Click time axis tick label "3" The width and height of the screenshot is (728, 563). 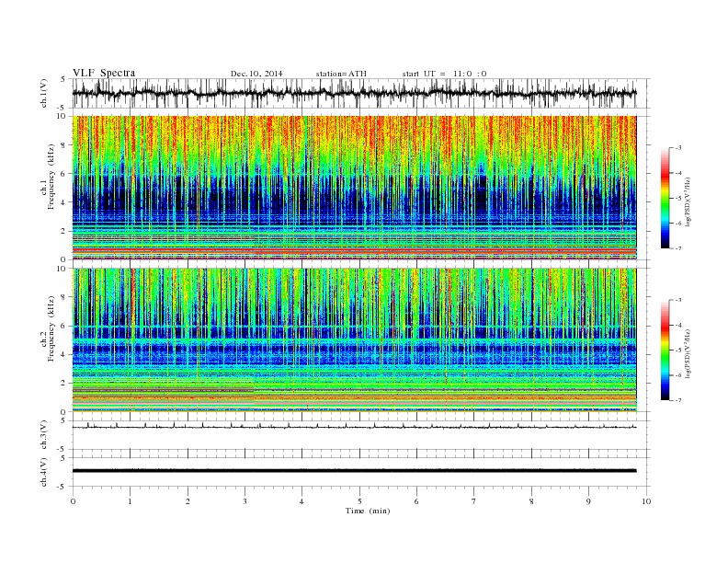point(245,501)
